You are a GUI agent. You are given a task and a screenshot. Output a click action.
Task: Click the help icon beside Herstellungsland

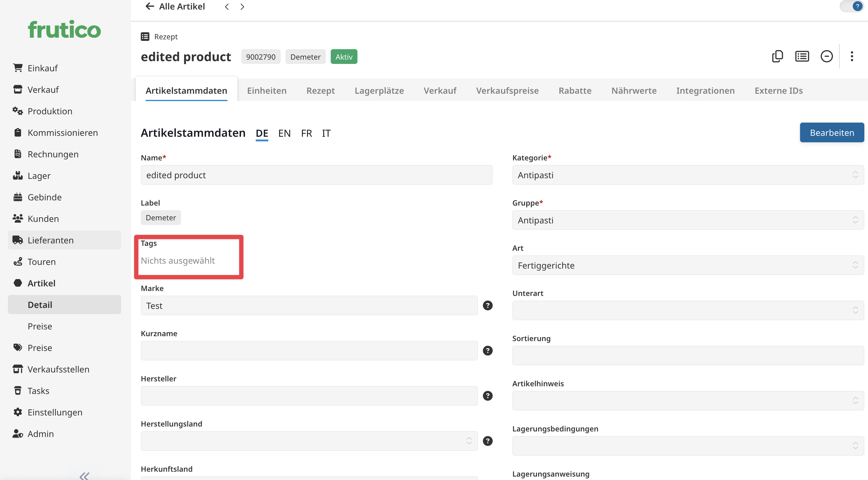point(487,441)
